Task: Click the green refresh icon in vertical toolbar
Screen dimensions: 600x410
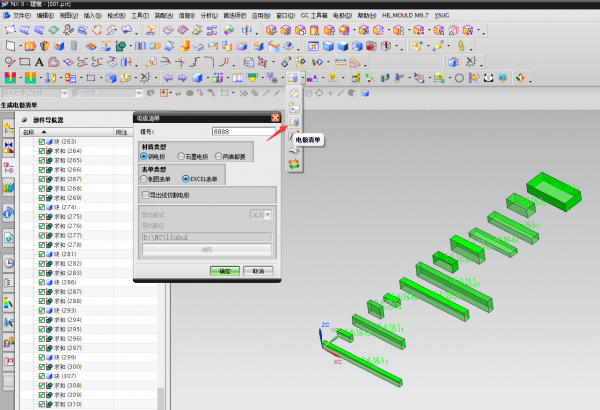Action: pyautogui.click(x=294, y=162)
